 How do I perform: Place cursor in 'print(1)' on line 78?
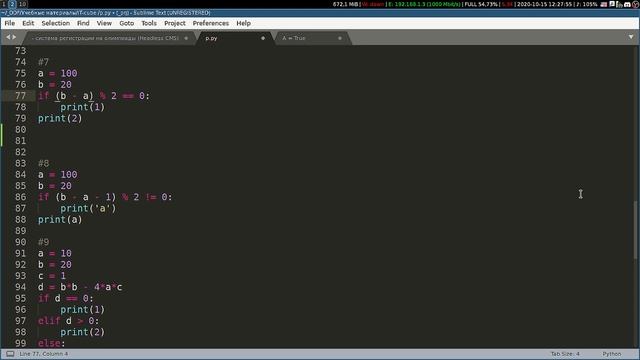pos(82,107)
